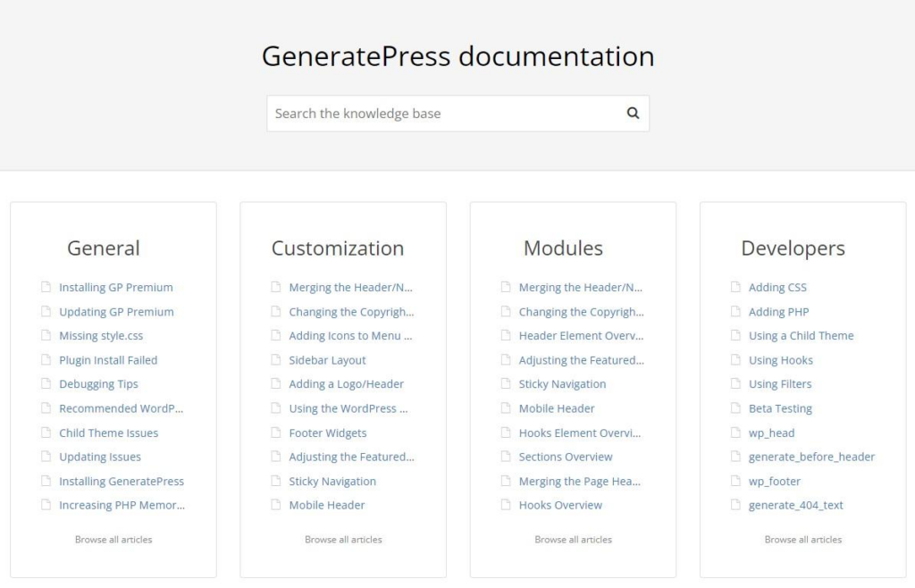Browse all articles in Developers
The width and height of the screenshot is (915, 588).
(x=803, y=540)
